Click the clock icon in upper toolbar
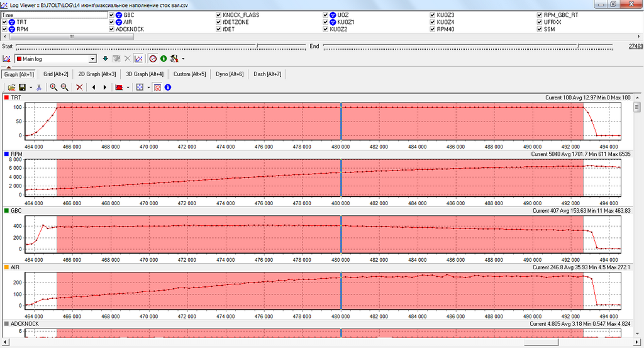 pos(153,59)
